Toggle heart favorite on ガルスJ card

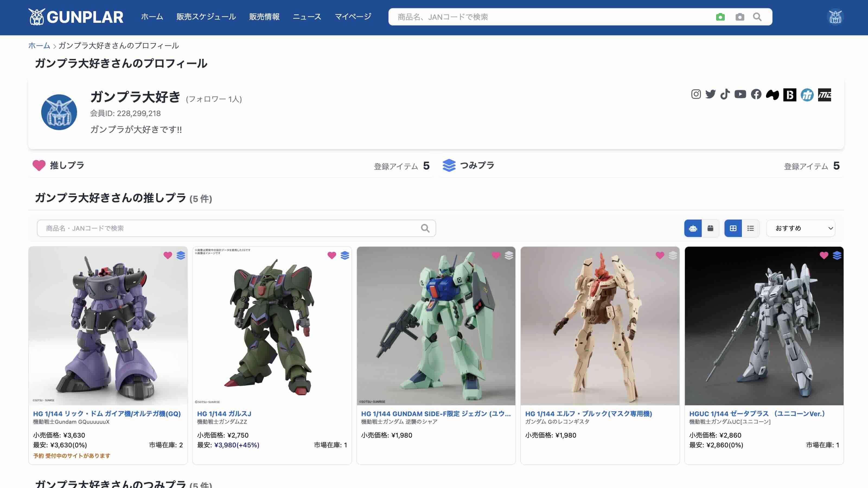coord(332,255)
